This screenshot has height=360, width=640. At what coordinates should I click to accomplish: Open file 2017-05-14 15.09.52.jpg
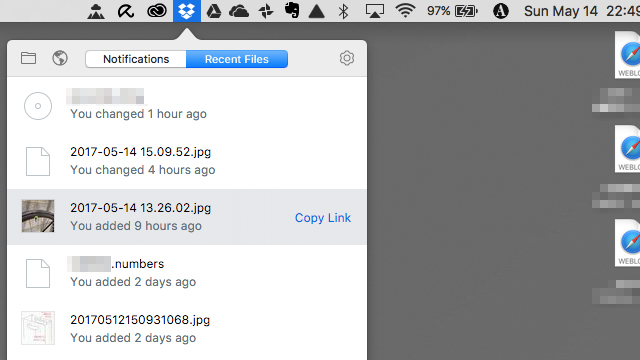[187, 161]
